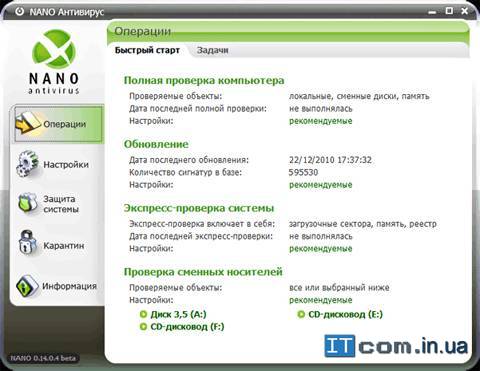Click text 'все или выбранный ниже'
The height and width of the screenshot is (371, 480).
tap(339, 287)
